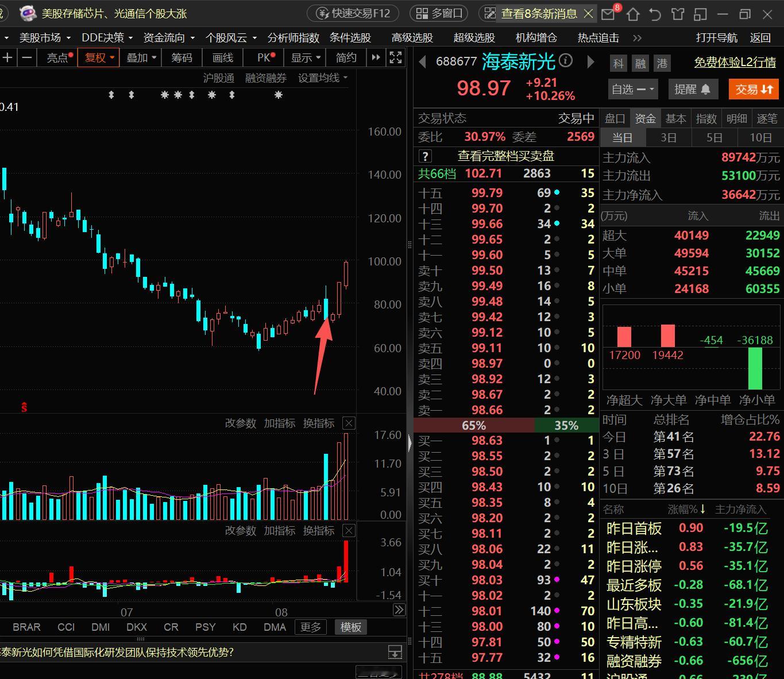This screenshot has height=679, width=784.
Task: Click the save icon beside the news question
Action: tap(395, 652)
